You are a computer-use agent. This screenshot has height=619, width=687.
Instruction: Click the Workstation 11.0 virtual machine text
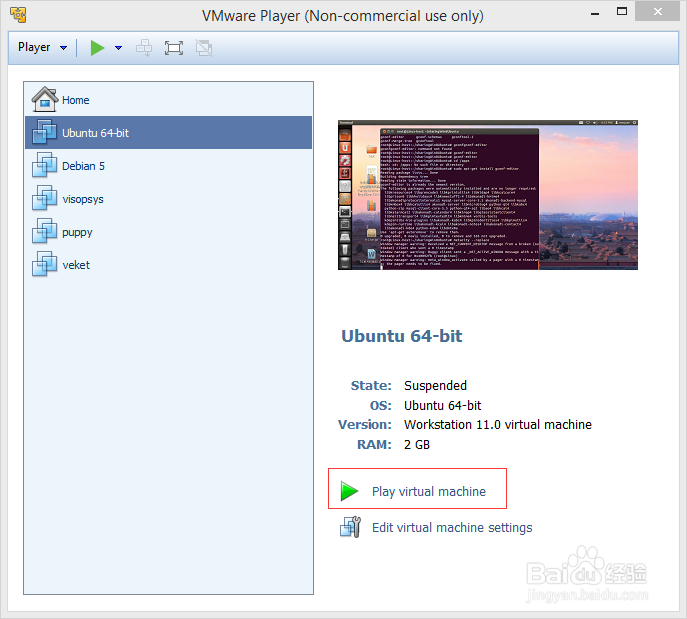(498, 424)
